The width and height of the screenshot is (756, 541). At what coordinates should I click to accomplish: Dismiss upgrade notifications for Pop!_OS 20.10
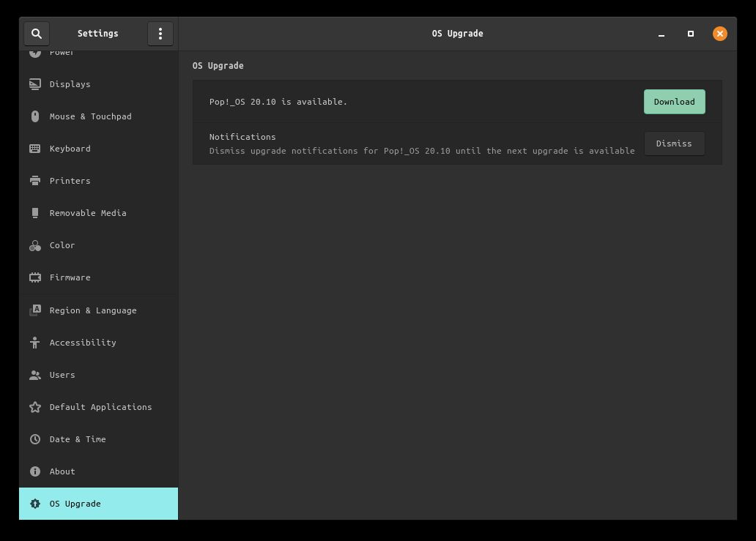pos(674,143)
